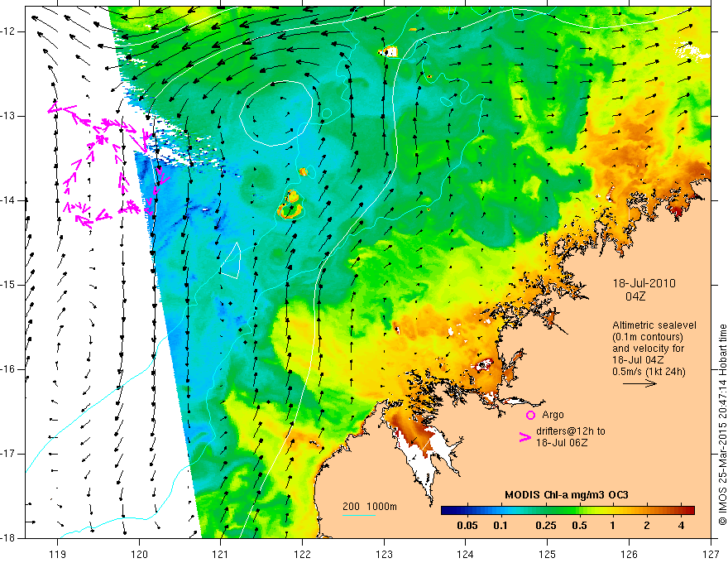Select the '0.5m/s (1kt 24h)' scale text
This screenshot has width=728, height=563.
pyautogui.click(x=649, y=371)
